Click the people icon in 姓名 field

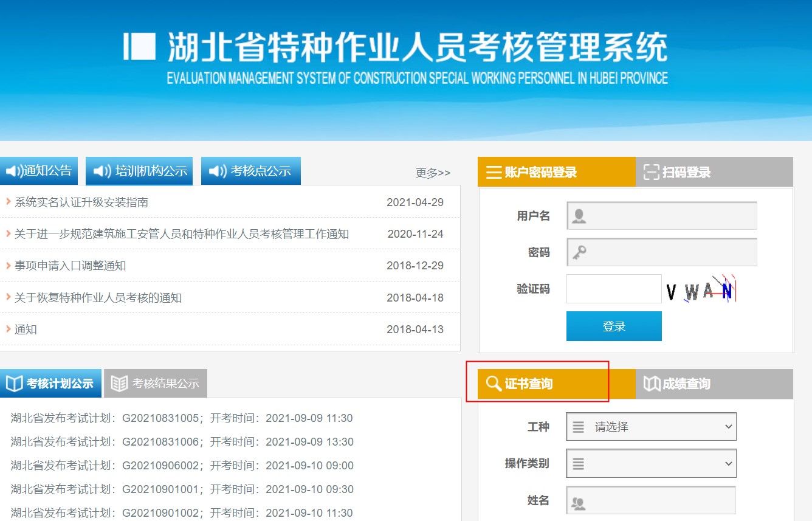578,503
